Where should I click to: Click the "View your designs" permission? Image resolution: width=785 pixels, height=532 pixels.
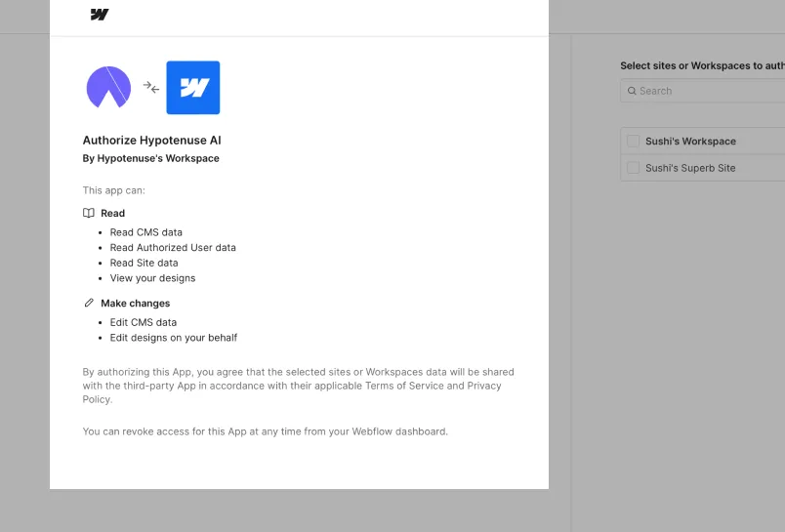click(x=152, y=278)
